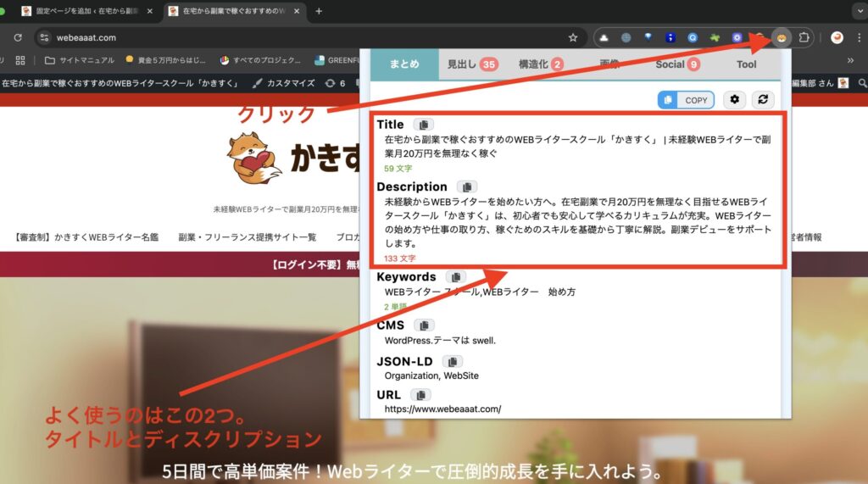Open the Chrome three-dot menu
The width and height of the screenshot is (868, 484).
click(860, 37)
